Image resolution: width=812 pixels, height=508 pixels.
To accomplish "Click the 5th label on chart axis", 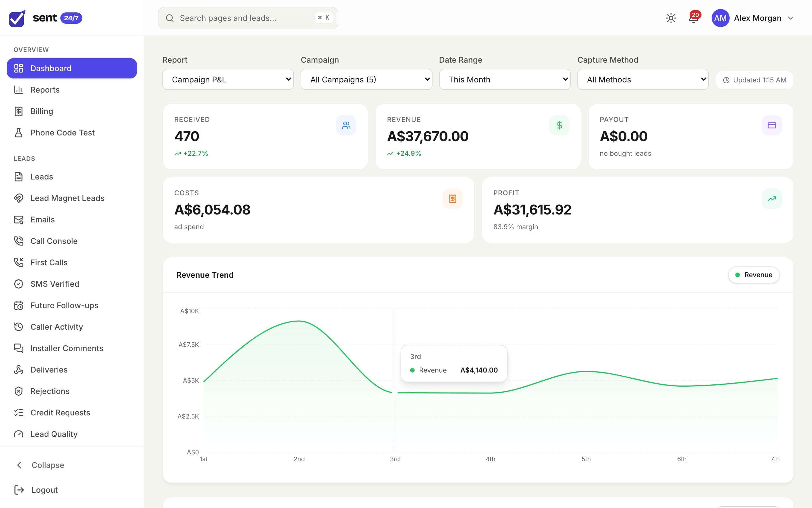I will pyautogui.click(x=586, y=459).
